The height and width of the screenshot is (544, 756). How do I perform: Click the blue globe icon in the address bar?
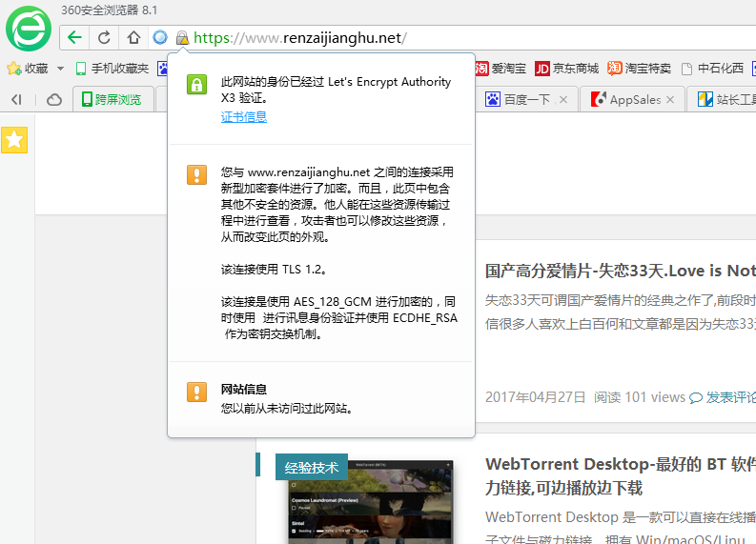160,37
